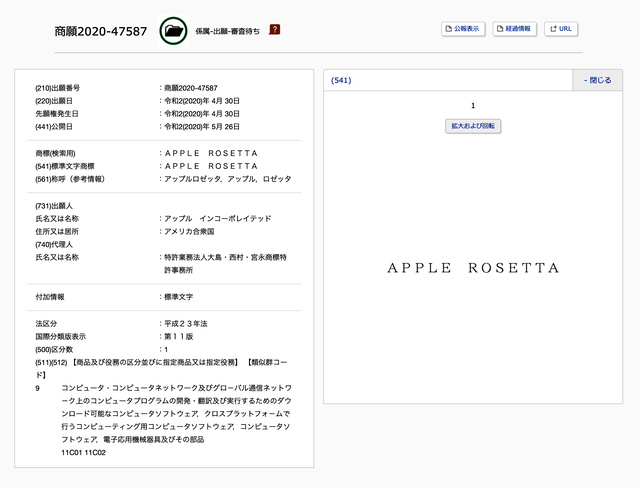
Task: Click the green open-folder status icon
Action: pos(173,31)
